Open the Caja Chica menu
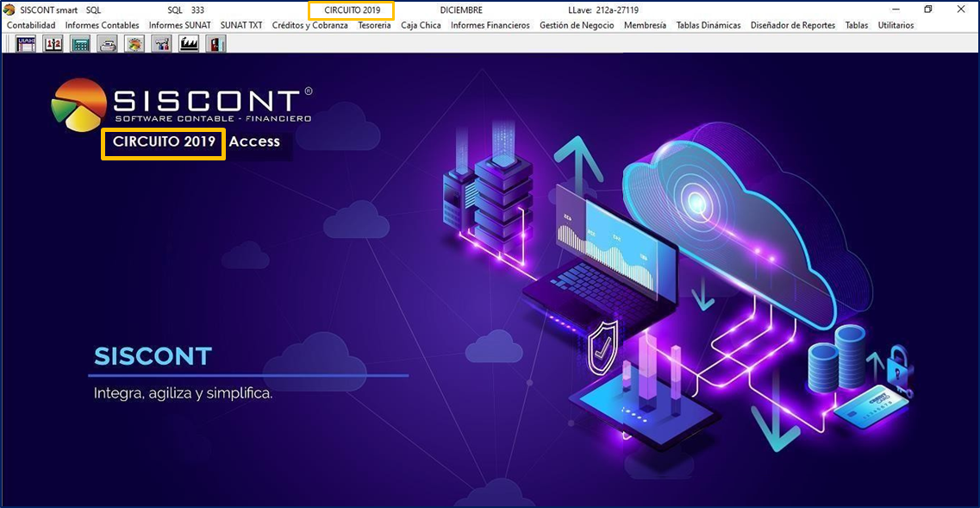The image size is (980, 508). point(421,25)
